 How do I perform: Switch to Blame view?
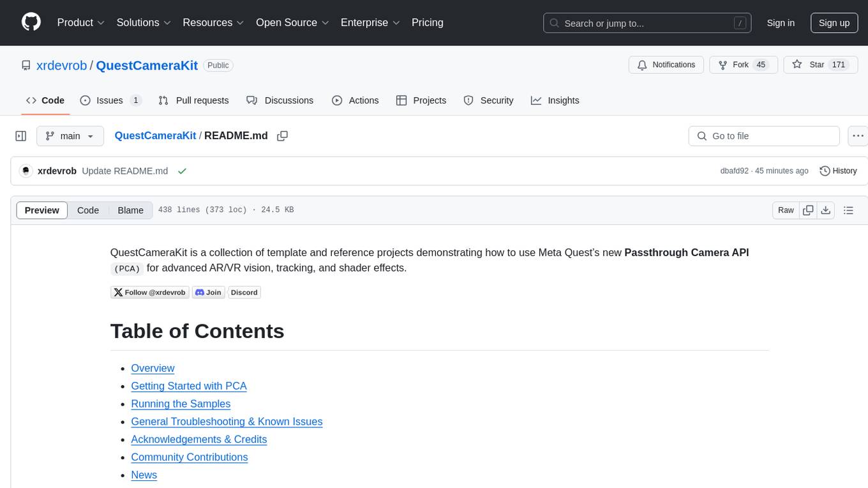coord(130,210)
